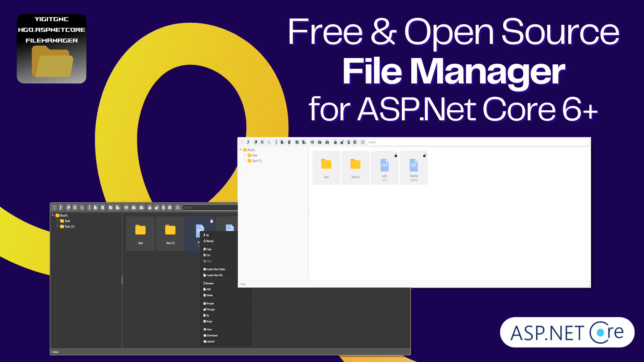Choose Create New Folder in context menu
The width and height of the screenshot is (644, 362).
(214, 269)
